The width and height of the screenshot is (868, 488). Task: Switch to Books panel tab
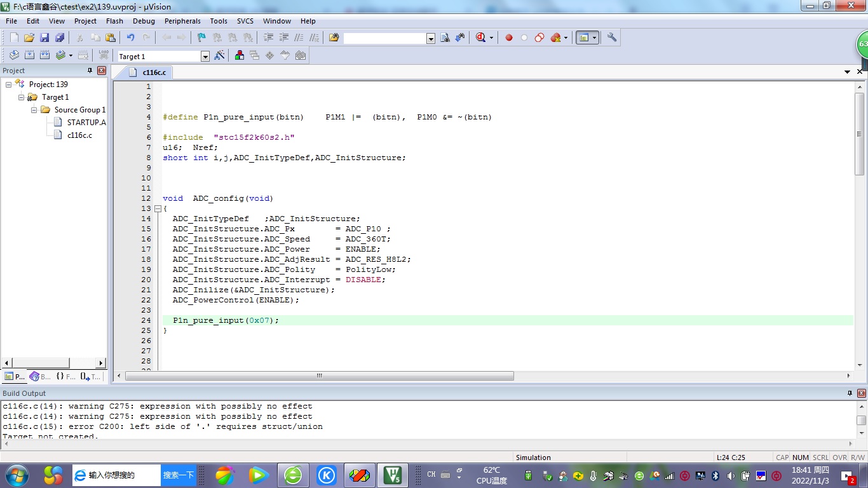point(40,376)
